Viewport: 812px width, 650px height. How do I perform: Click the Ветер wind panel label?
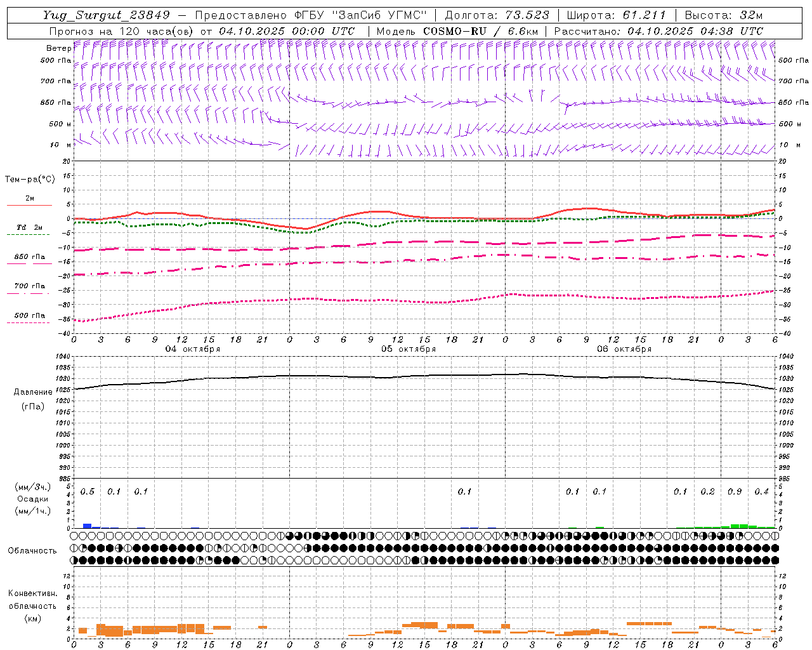pyautogui.click(x=58, y=48)
